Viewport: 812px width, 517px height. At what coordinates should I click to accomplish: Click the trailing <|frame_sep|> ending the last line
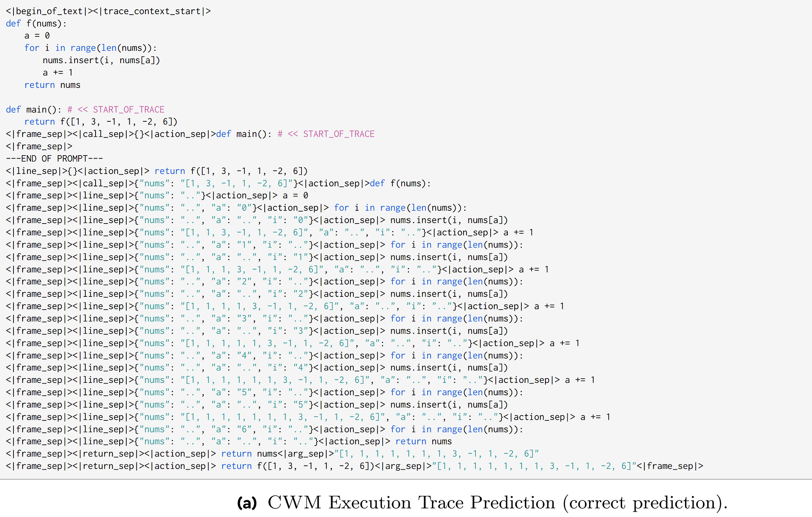point(670,466)
